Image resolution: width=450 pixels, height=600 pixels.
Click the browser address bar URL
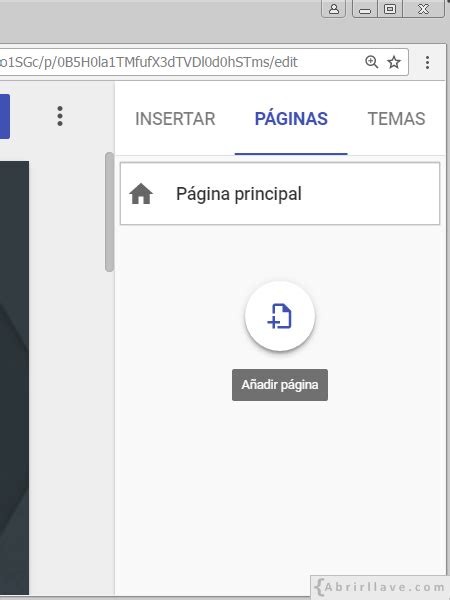[x=149, y=62]
